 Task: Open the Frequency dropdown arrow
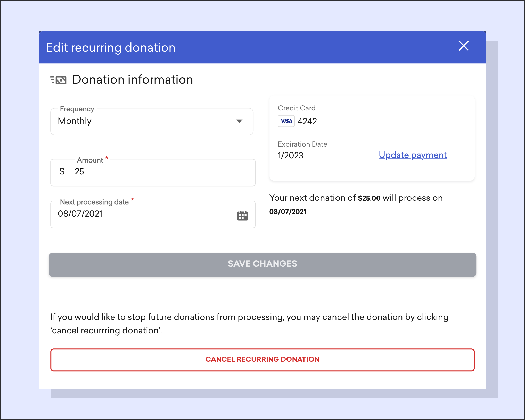pyautogui.click(x=239, y=121)
